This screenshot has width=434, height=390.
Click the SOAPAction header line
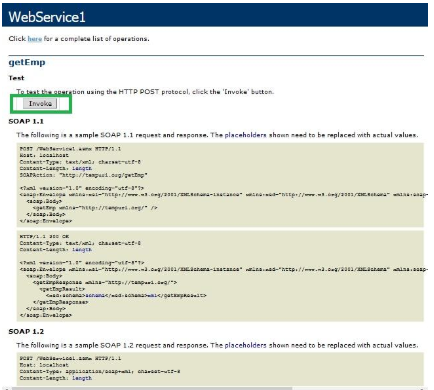83,175
